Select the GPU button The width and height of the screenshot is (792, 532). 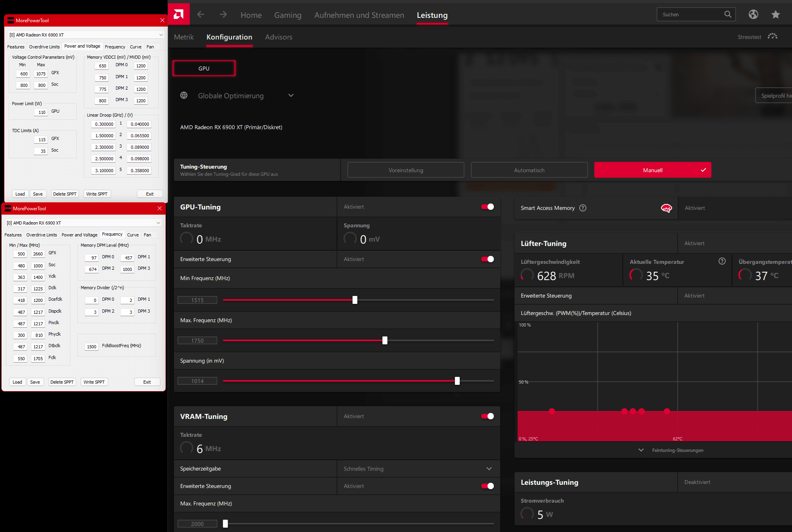204,68
